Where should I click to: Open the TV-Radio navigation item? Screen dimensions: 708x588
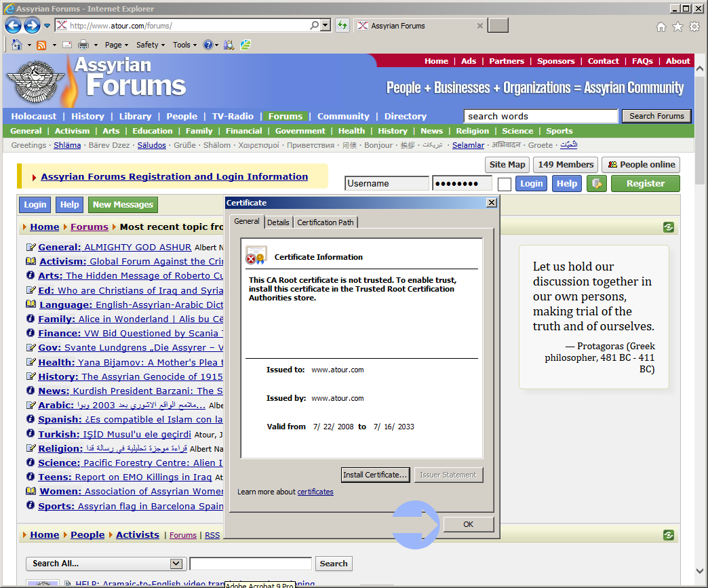point(233,116)
